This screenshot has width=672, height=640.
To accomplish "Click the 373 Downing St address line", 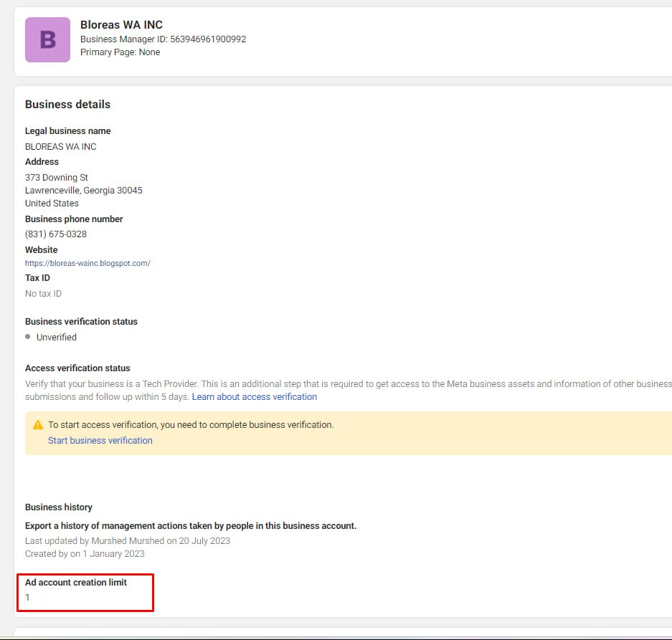I will (56, 177).
